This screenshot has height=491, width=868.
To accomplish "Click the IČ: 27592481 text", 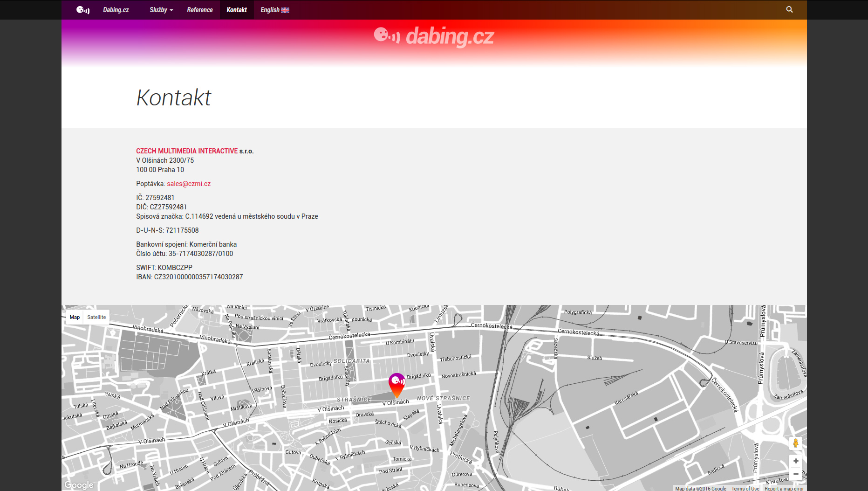I will (155, 198).
